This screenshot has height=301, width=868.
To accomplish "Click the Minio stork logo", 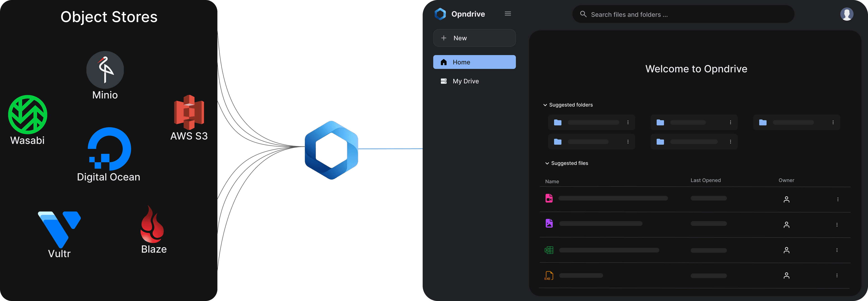I will pyautogui.click(x=105, y=70).
